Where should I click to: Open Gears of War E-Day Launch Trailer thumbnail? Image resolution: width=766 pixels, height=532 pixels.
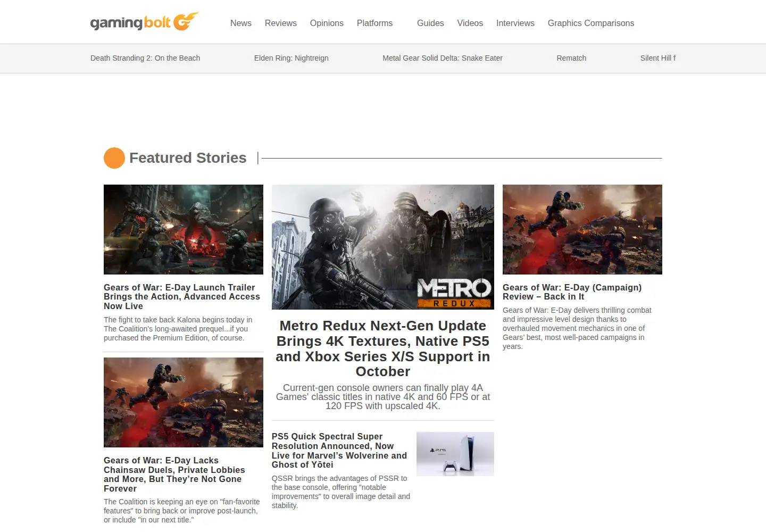[x=184, y=229]
